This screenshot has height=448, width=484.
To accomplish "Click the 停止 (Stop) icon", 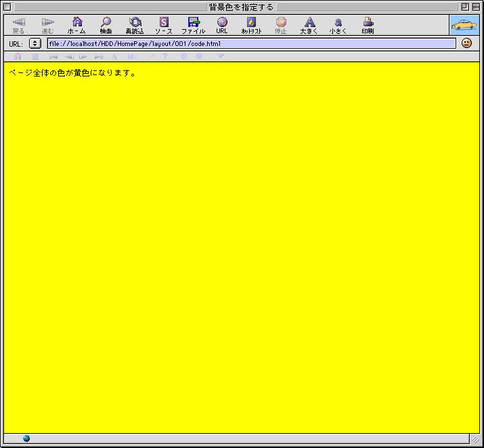I will (x=281, y=22).
